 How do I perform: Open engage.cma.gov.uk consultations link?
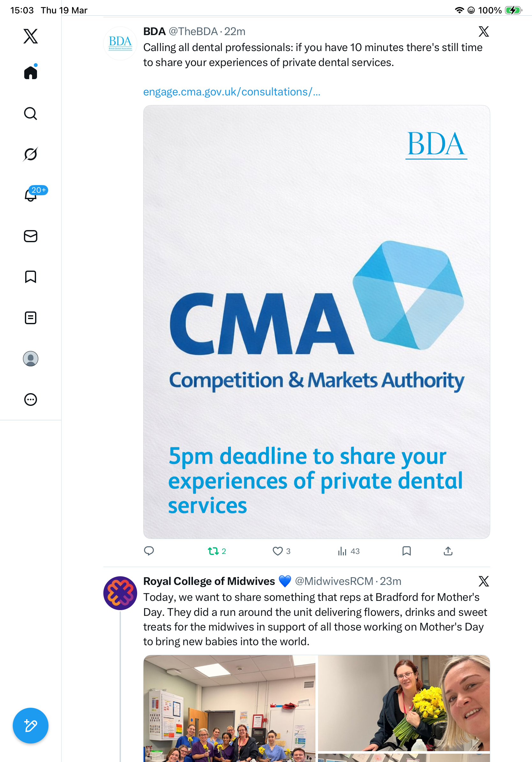(x=232, y=92)
